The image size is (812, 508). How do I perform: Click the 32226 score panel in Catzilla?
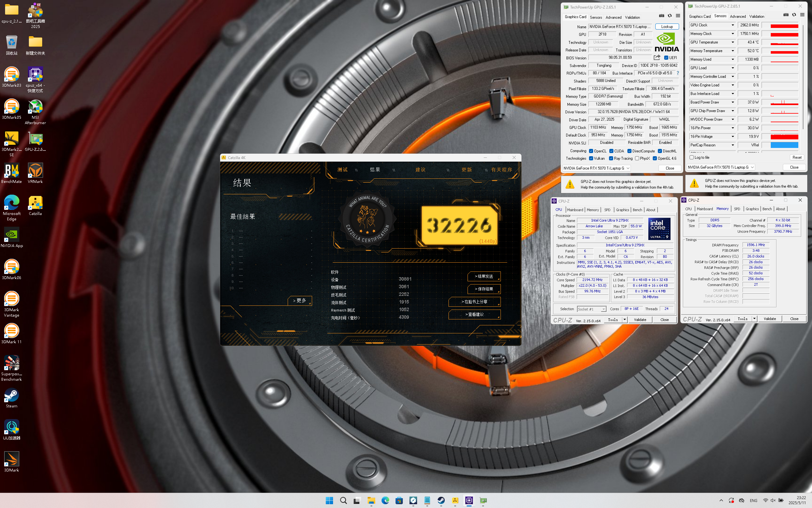point(459,225)
